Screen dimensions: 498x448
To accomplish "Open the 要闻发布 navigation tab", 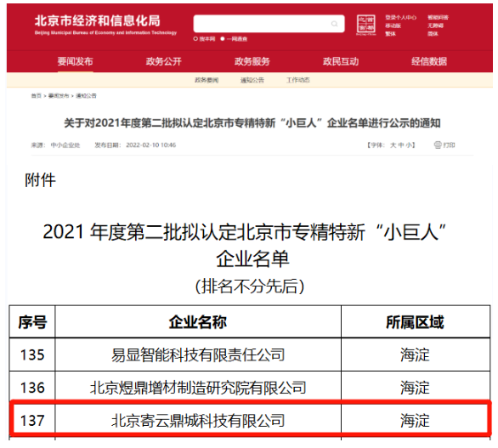I will (76, 61).
